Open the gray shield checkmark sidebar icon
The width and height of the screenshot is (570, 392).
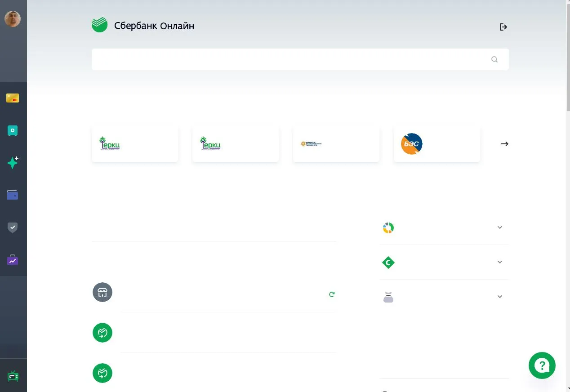click(13, 227)
